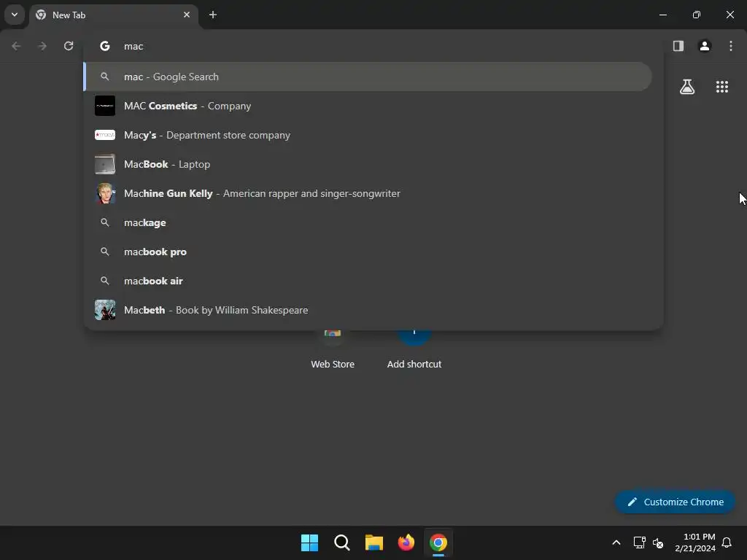This screenshot has height=560, width=747.
Task: Click the Google G icon in address bar
Action: [105, 46]
